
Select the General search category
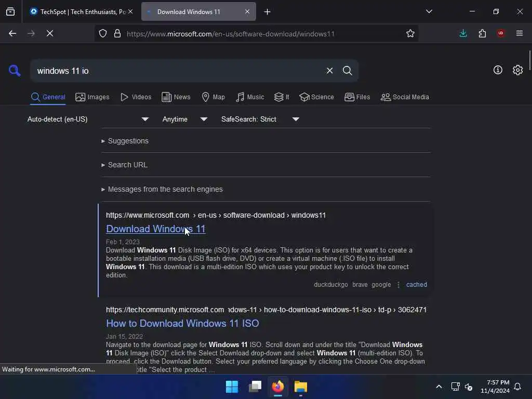click(48, 97)
